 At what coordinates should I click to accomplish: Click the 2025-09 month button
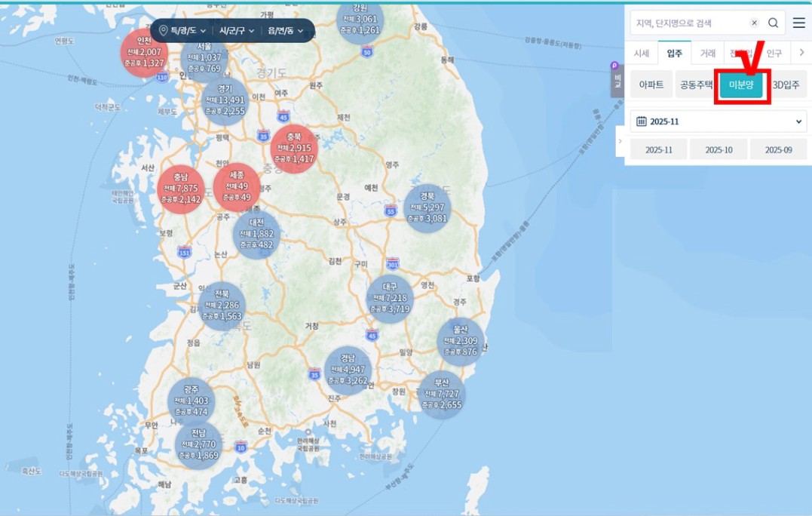(x=778, y=149)
